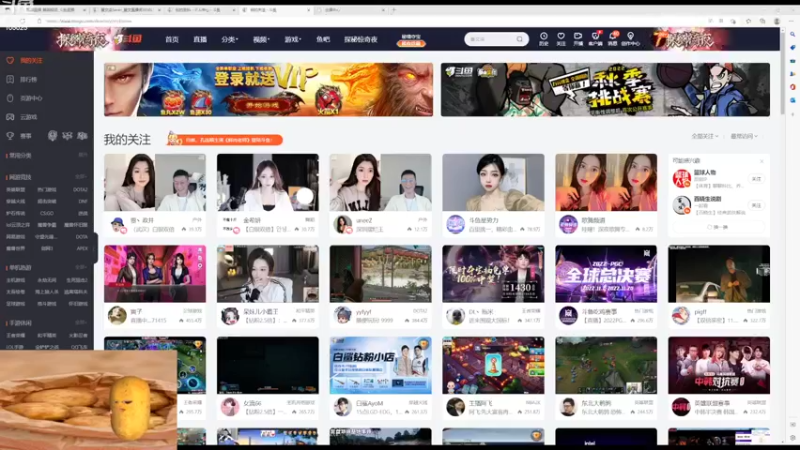Open the yyfyyf stream thumbnail

[381, 273]
